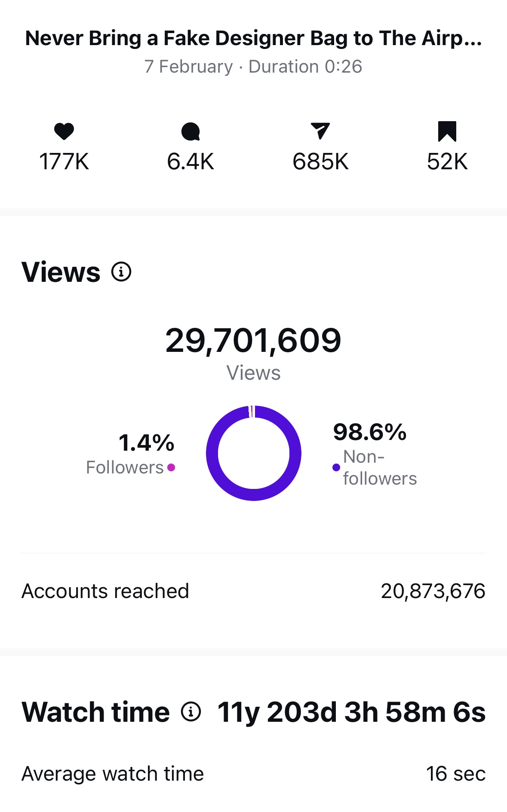Tap the shares paper-plane icon
507x812 pixels.
pos(320,131)
